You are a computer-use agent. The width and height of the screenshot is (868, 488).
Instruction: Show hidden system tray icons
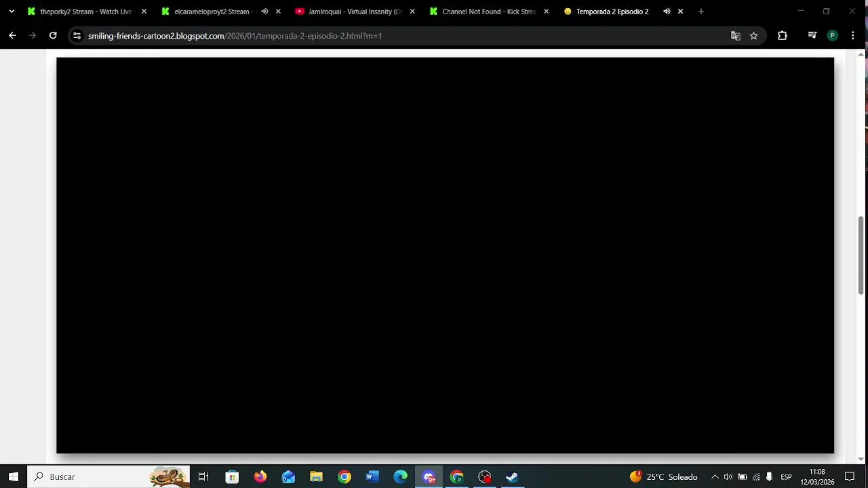click(x=715, y=476)
